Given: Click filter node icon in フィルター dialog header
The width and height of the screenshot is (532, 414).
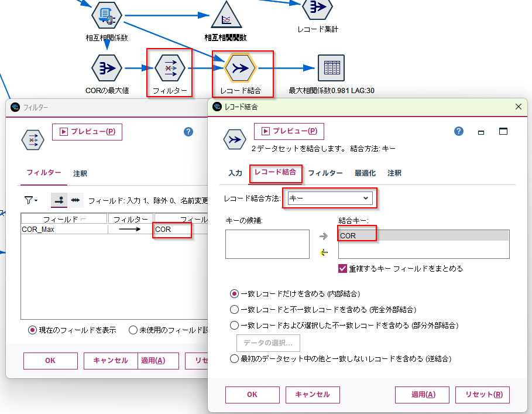Looking at the screenshot, I should click(x=33, y=140).
